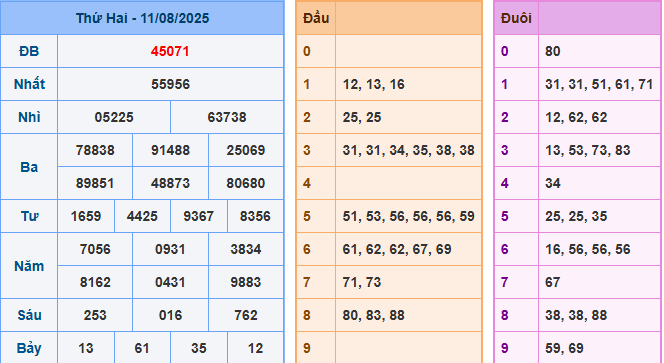Click Đầu row 2 values 25, 25
This screenshot has width=664, height=363.
[362, 117]
